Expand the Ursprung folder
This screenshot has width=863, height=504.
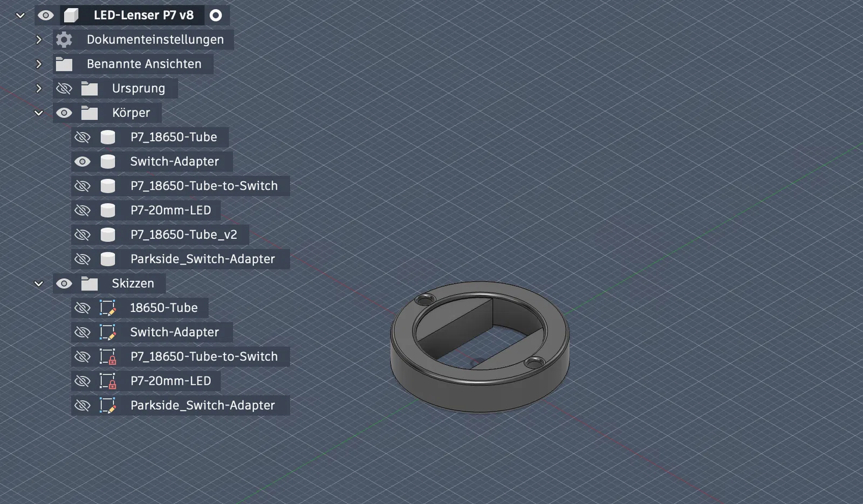coord(39,88)
